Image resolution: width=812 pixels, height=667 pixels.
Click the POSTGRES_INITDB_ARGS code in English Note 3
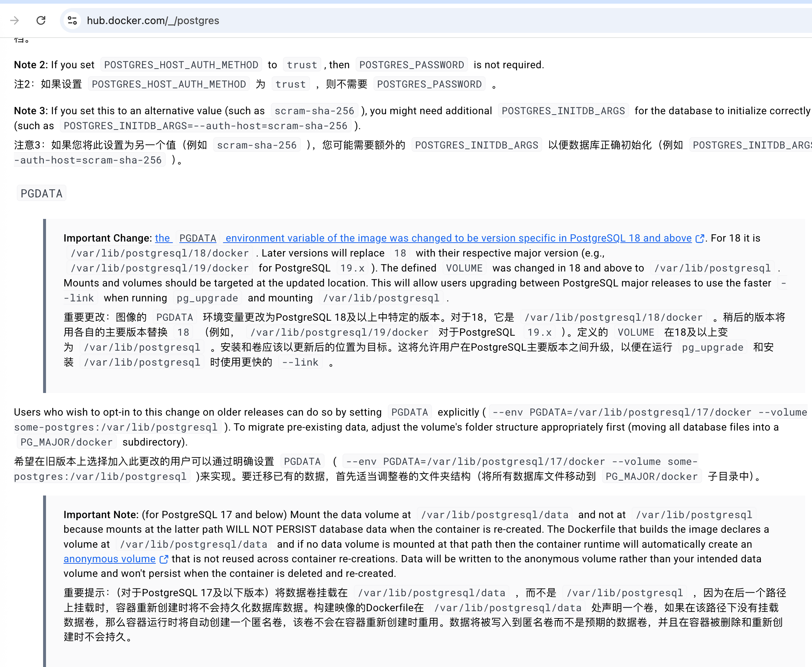(x=563, y=111)
